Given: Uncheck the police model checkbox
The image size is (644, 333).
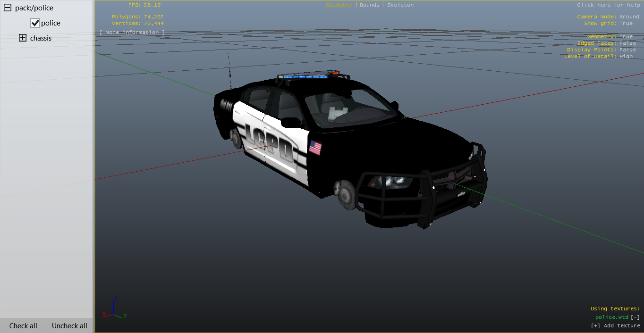Looking at the screenshot, I should (x=35, y=23).
